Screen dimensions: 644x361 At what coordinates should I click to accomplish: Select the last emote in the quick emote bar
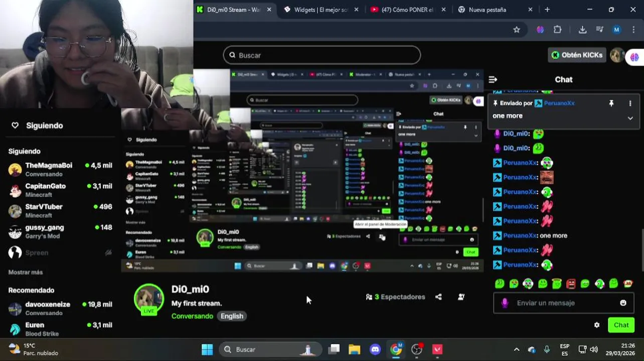point(628,284)
